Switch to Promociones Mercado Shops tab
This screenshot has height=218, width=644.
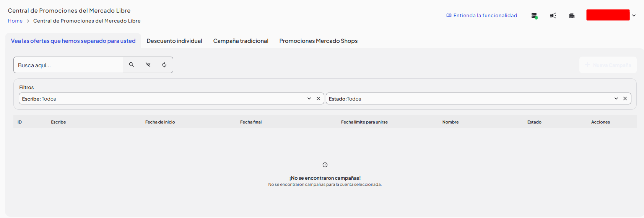coord(318,41)
